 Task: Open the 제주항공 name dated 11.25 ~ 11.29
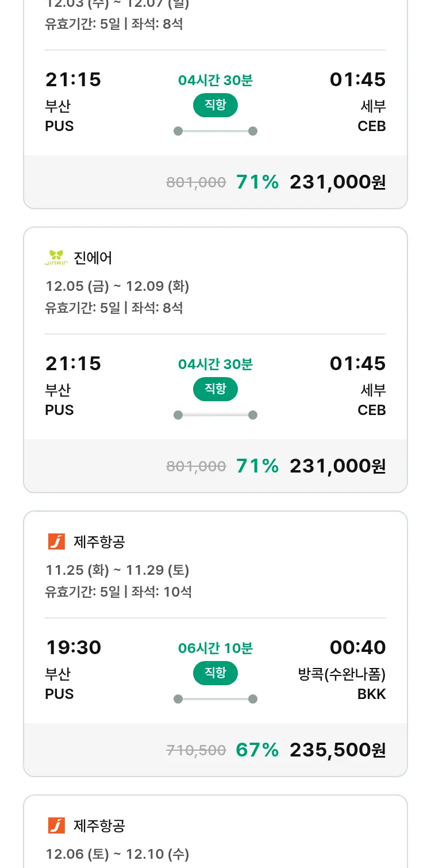(99, 541)
